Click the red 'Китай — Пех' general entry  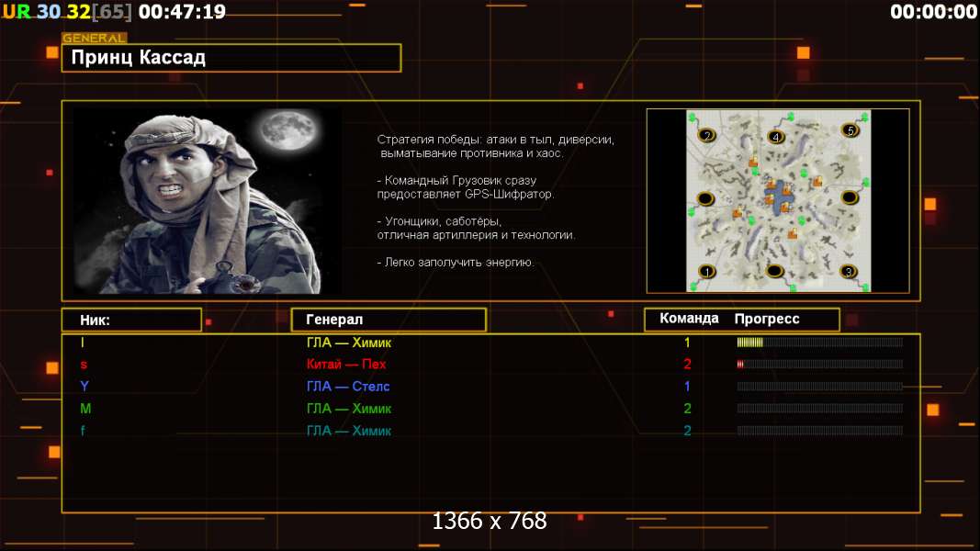coord(346,365)
